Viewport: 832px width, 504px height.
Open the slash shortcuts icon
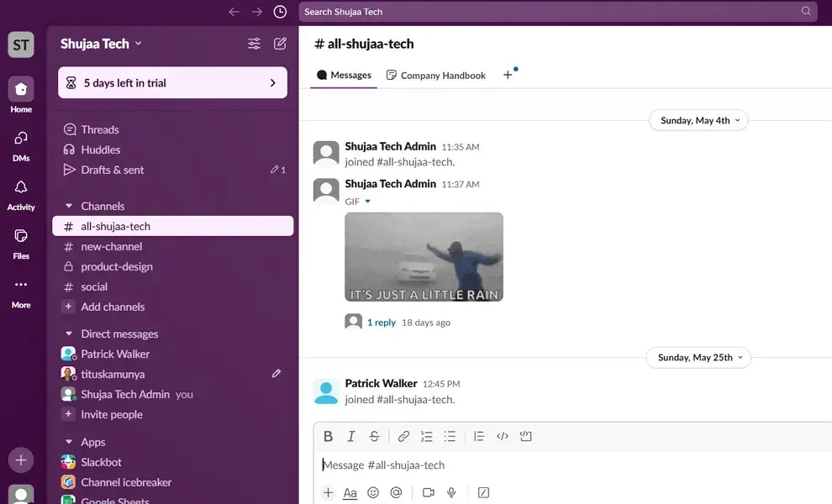pos(483,492)
